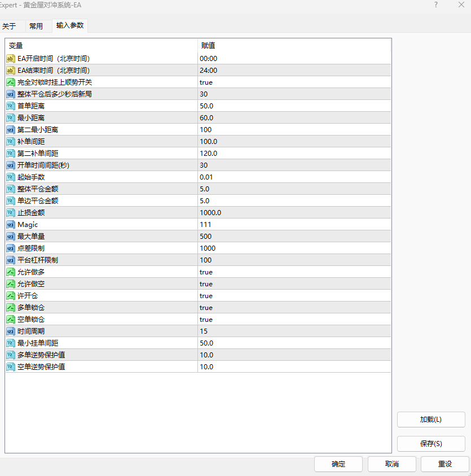
Task: Click the string type icon beside EA结束时间
Action: pos(10,70)
